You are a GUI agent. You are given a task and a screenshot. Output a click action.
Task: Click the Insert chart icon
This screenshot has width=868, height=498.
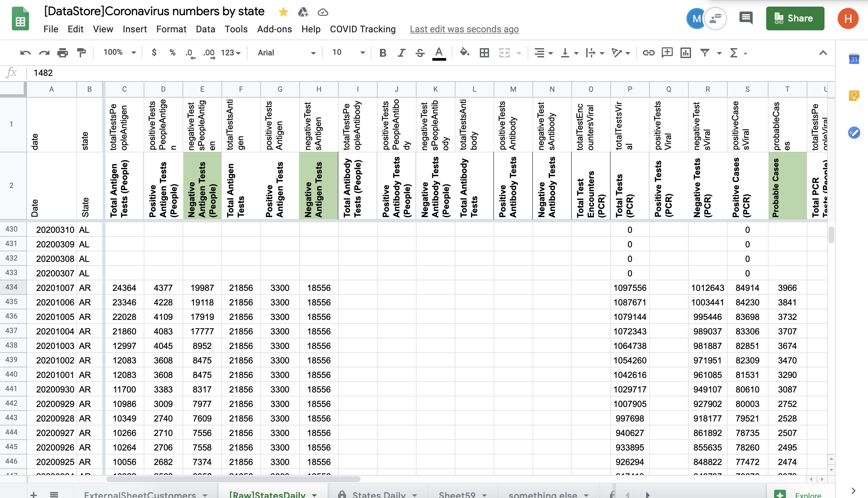(685, 53)
